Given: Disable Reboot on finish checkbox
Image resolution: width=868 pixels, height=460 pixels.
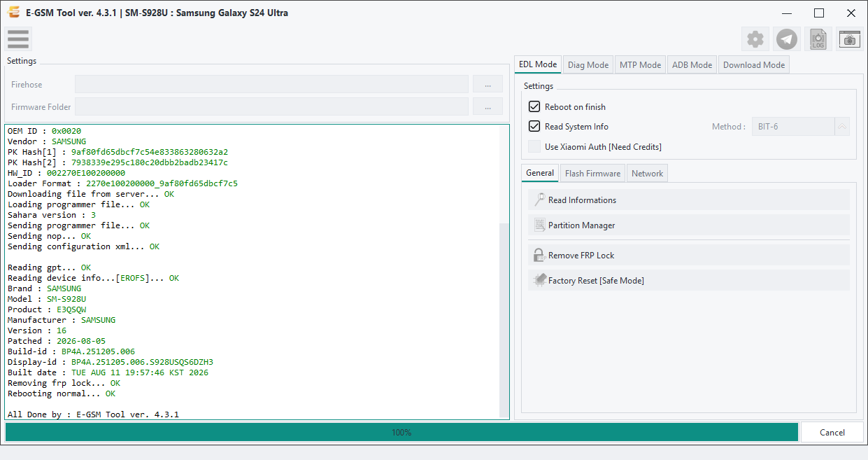Looking at the screenshot, I should [534, 106].
